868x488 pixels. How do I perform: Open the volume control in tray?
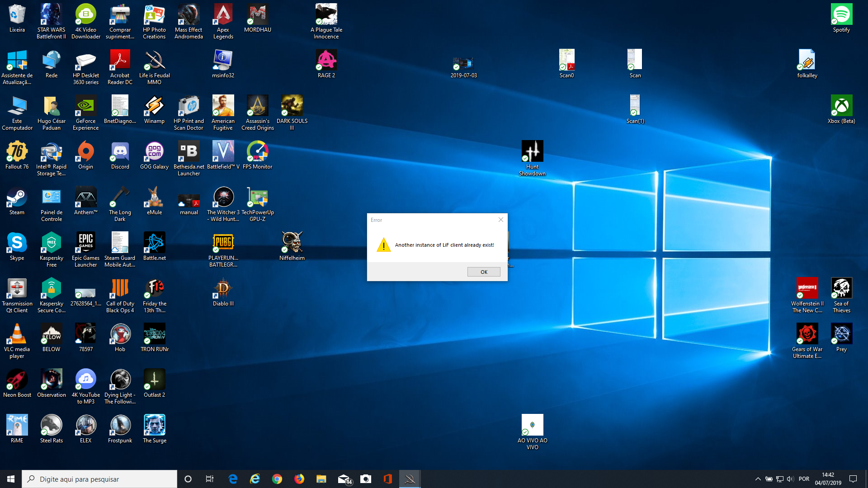pos(790,479)
